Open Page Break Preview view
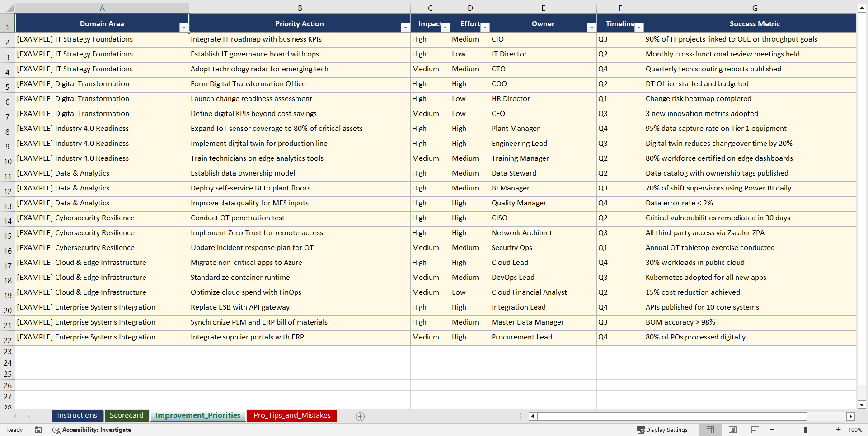 pos(755,430)
